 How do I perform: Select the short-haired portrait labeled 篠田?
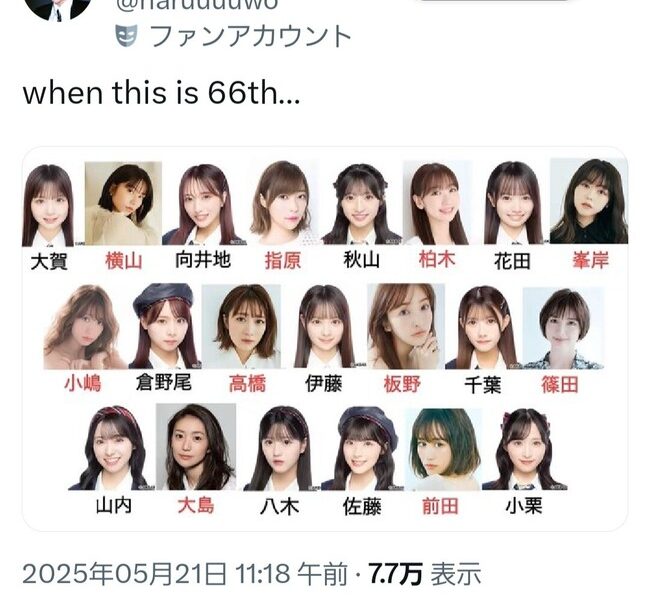click(x=563, y=328)
